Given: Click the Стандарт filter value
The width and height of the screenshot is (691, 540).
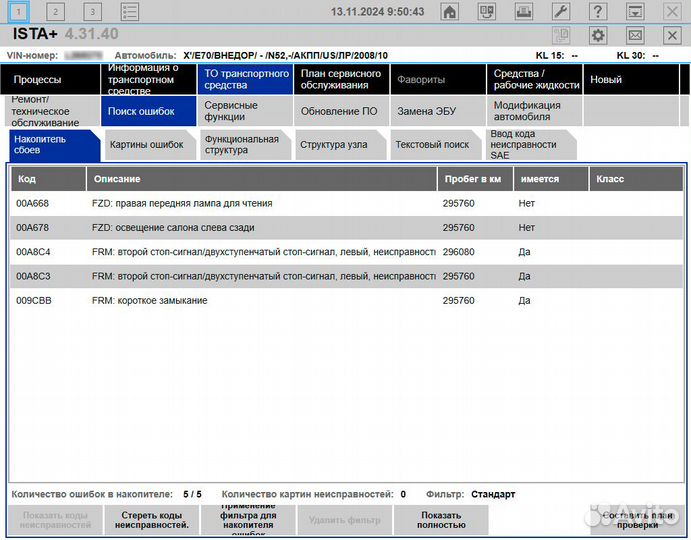Looking at the screenshot, I should (x=493, y=494).
